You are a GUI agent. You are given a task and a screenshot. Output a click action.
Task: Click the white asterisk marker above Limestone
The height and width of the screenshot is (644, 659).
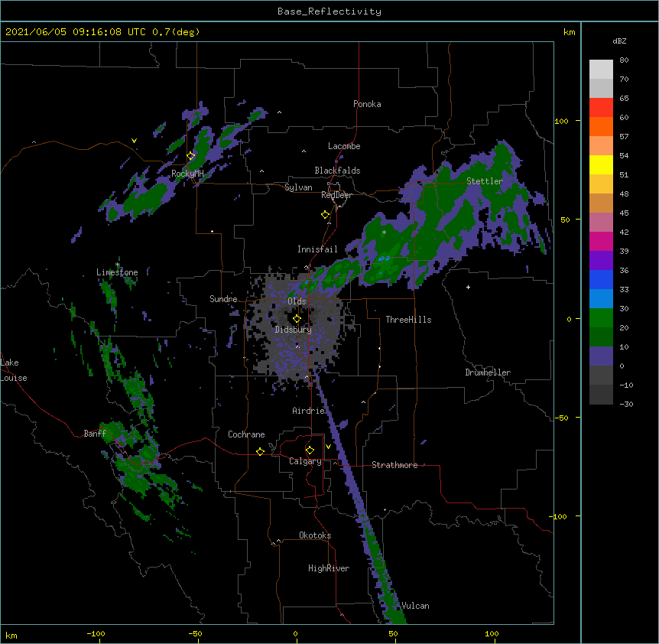118,265
